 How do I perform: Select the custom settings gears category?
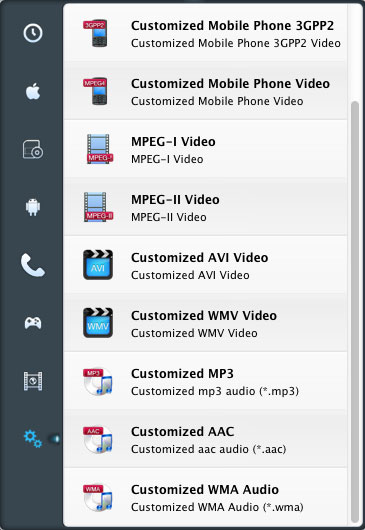(33, 439)
